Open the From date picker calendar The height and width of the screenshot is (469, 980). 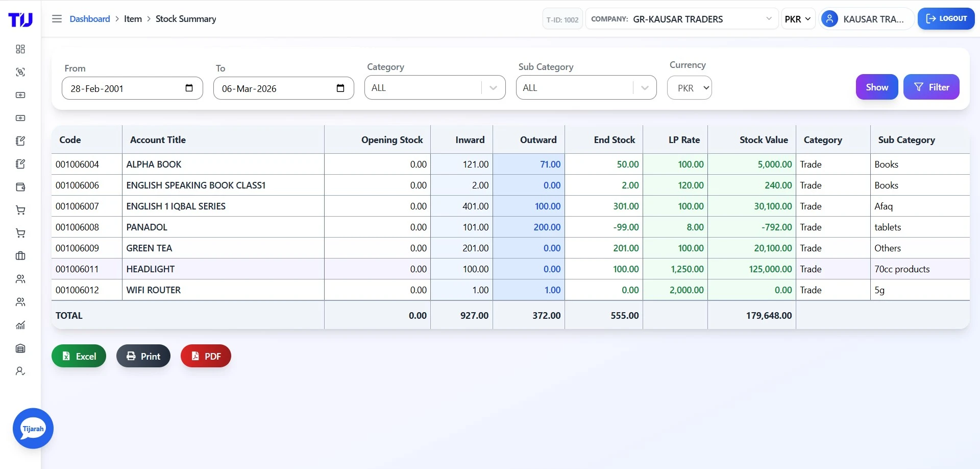189,88
